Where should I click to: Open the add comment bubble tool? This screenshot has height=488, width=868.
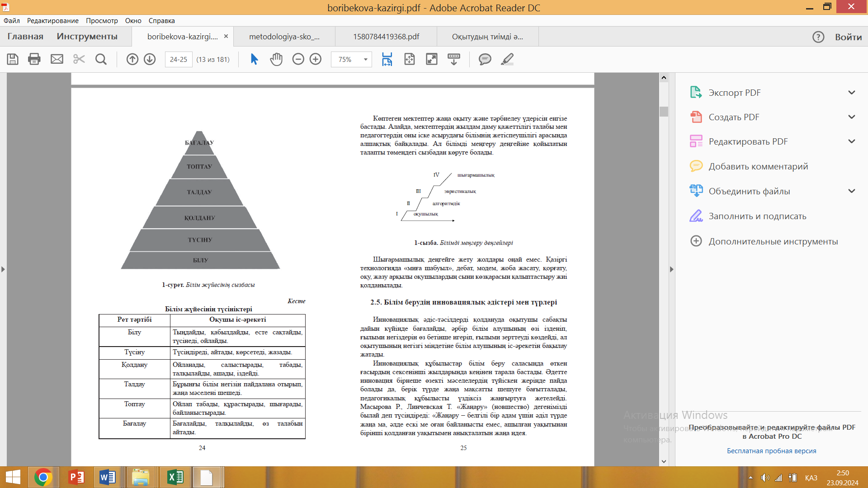(485, 59)
